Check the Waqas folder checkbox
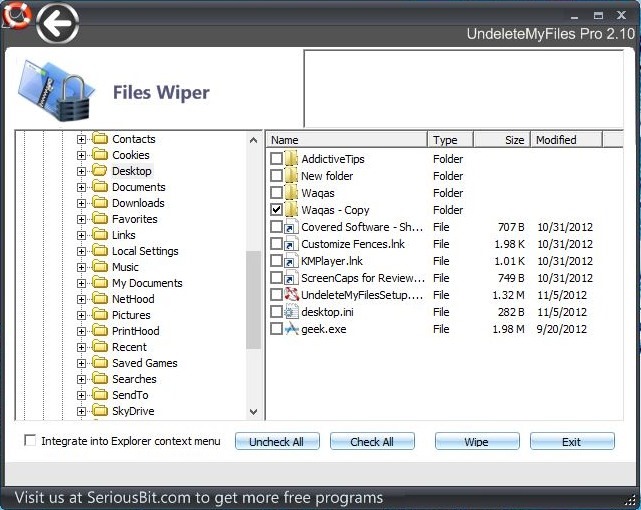This screenshot has width=641, height=510. tap(276, 193)
